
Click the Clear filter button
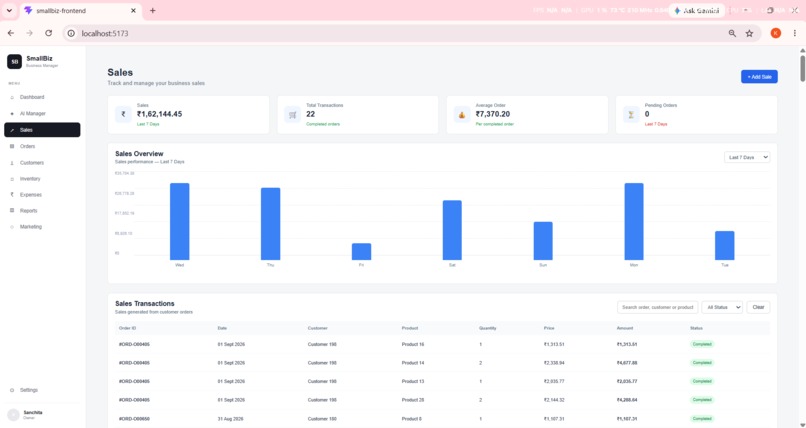click(758, 307)
